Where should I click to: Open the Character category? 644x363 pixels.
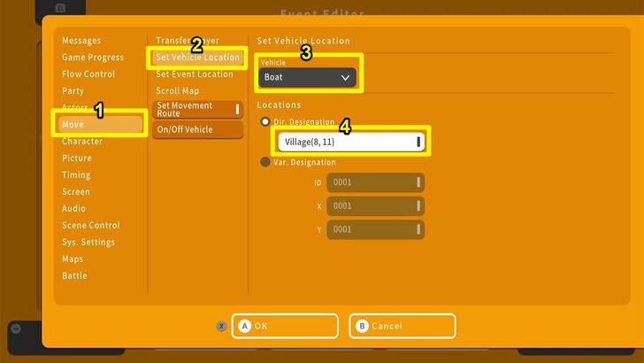pyautogui.click(x=82, y=142)
